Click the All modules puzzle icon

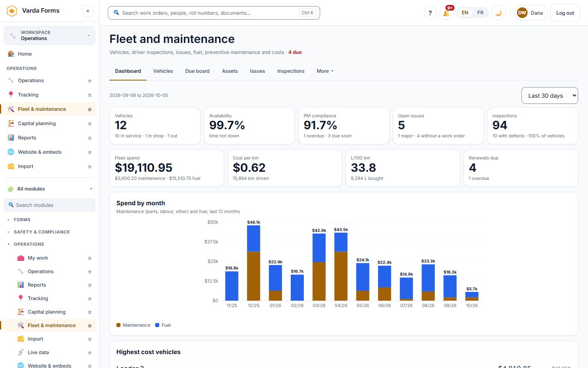pyautogui.click(x=11, y=189)
